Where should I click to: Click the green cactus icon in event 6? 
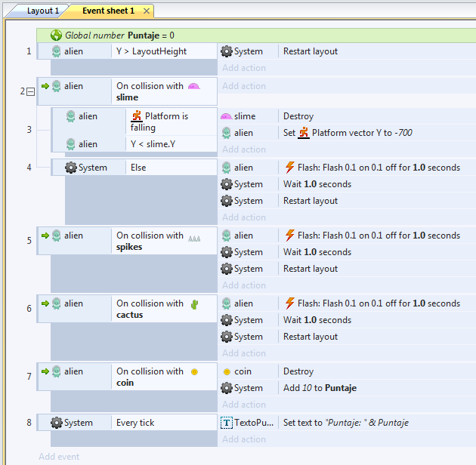[194, 304]
